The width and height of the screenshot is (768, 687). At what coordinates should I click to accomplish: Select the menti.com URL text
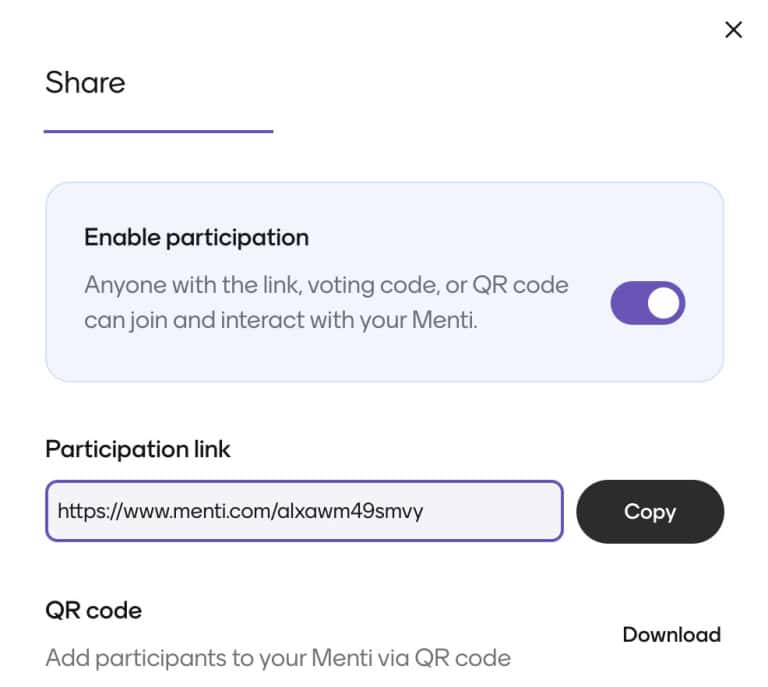[240, 512]
